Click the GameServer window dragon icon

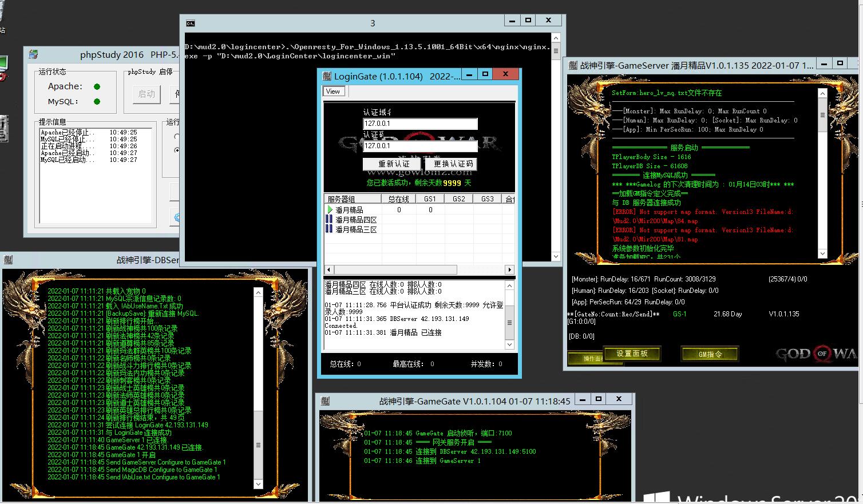[573, 65]
